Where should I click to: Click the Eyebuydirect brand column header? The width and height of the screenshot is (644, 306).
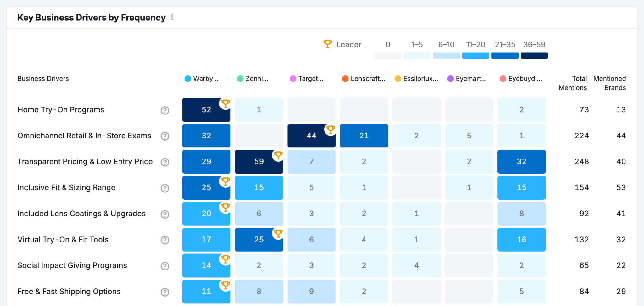521,79
